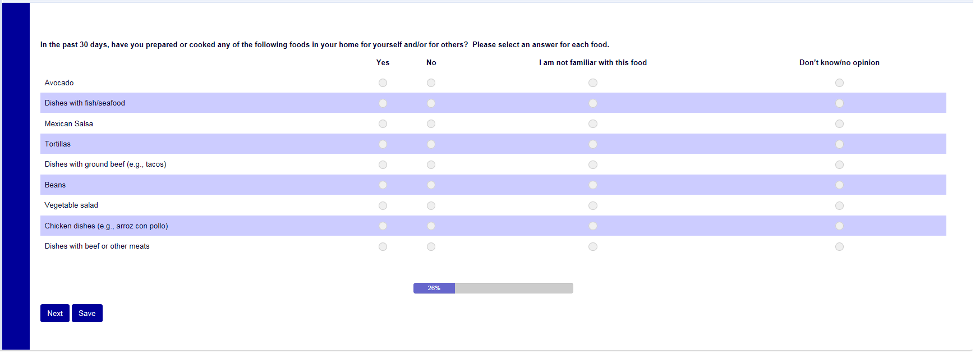Screen dimensions: 980x353
Task: Select No for Beans
Action: pos(431,185)
